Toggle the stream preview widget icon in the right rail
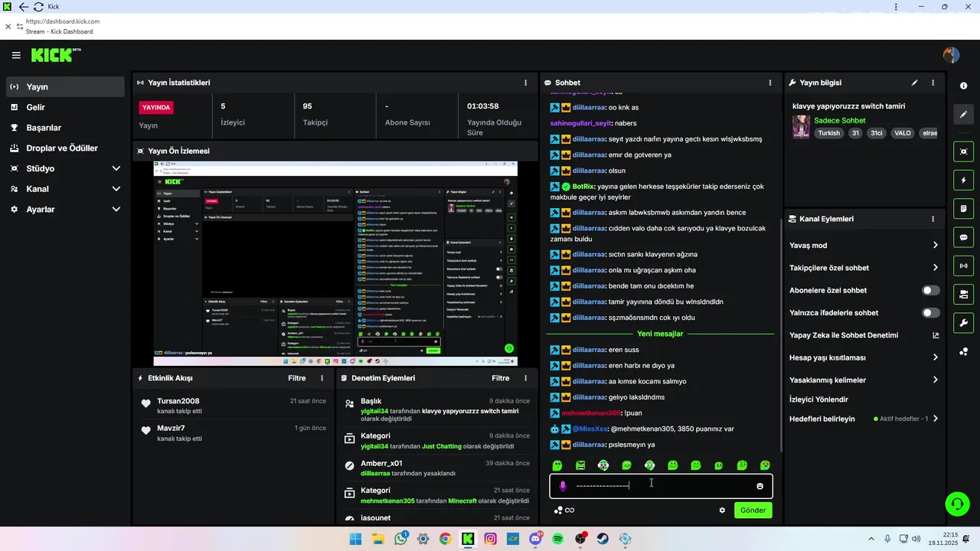Image resolution: width=980 pixels, height=551 pixels. click(x=964, y=152)
